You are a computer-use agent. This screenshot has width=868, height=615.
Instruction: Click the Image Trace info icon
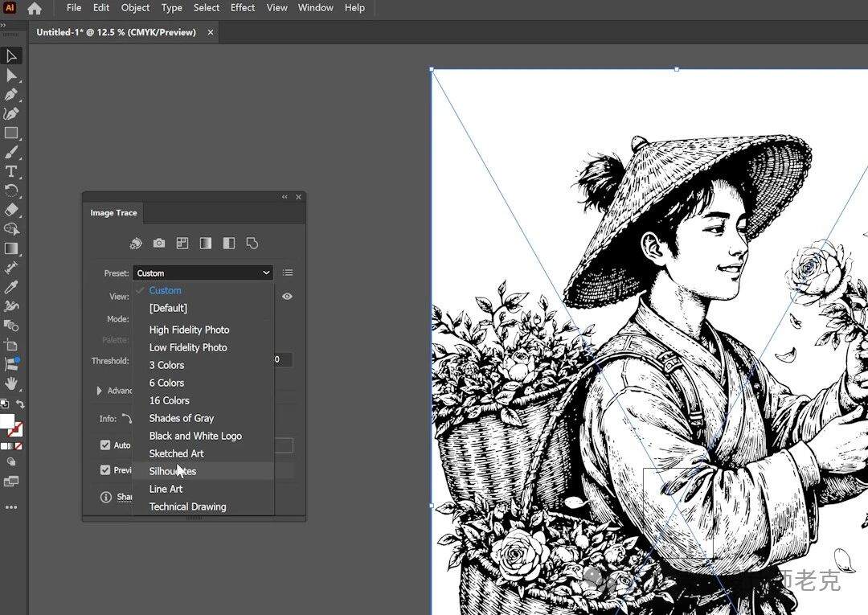pos(106,497)
